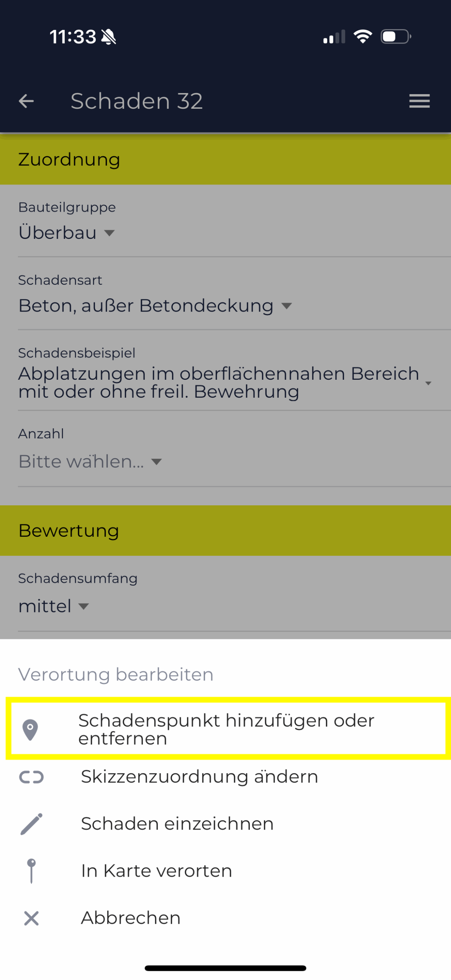This screenshot has width=451, height=980.
Task: Tap the map pin Schadenspunkt icon
Action: (x=30, y=730)
